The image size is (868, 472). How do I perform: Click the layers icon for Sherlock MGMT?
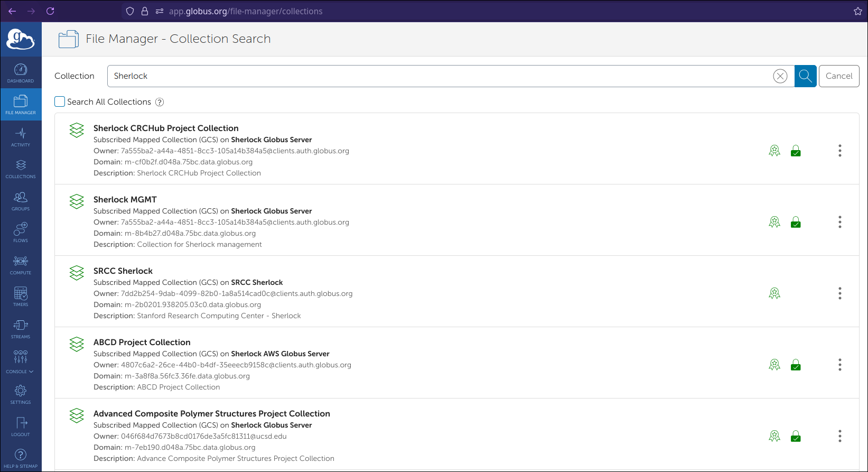click(77, 201)
